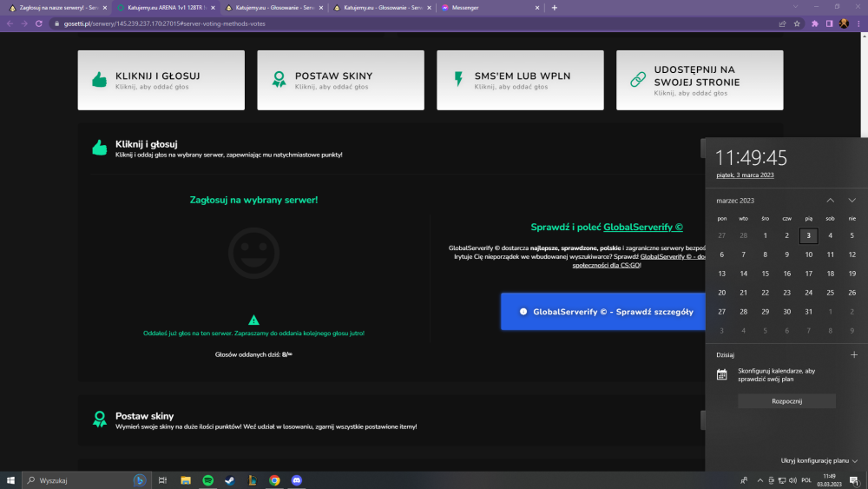Select March 15 in the calendar
Image resolution: width=868 pixels, height=489 pixels.
coord(765,274)
